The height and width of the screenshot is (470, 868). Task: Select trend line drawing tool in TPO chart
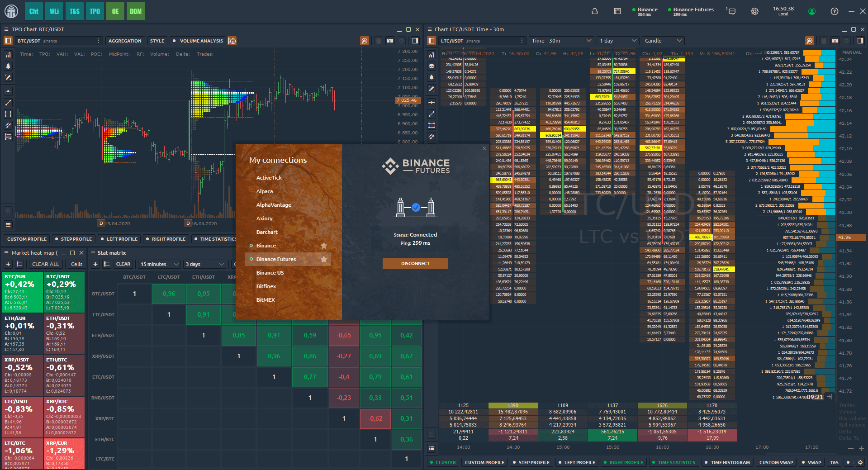[8, 103]
